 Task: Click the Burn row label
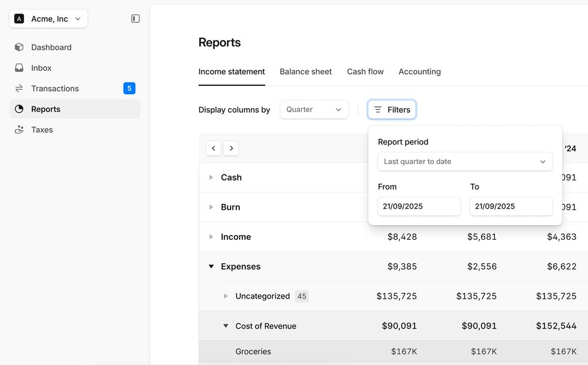coord(230,207)
